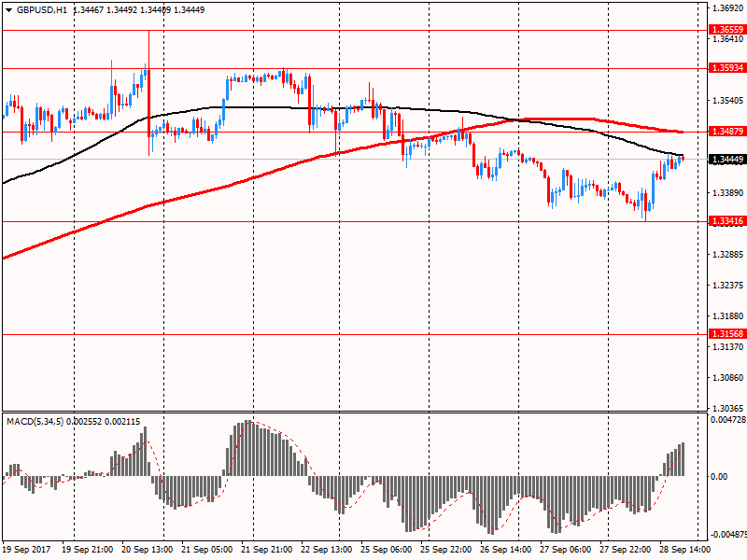
Task: Select the 22 Sep 13:00 time label
Action: pyautogui.click(x=327, y=550)
